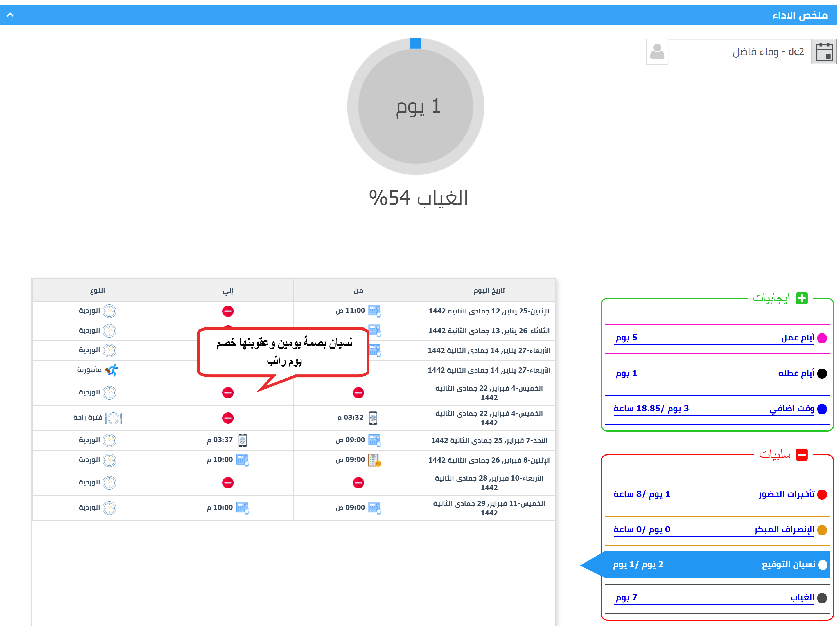
Task: Click the missing إلي punch on 4 فبراير الوردية
Action: point(227,392)
